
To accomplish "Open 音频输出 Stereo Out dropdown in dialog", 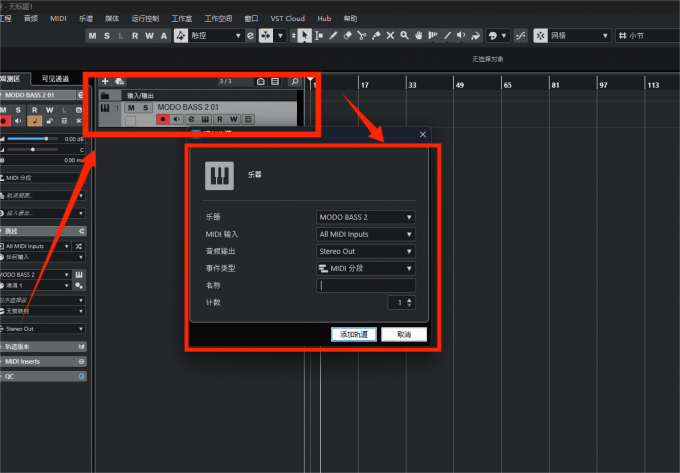I will tap(366, 251).
